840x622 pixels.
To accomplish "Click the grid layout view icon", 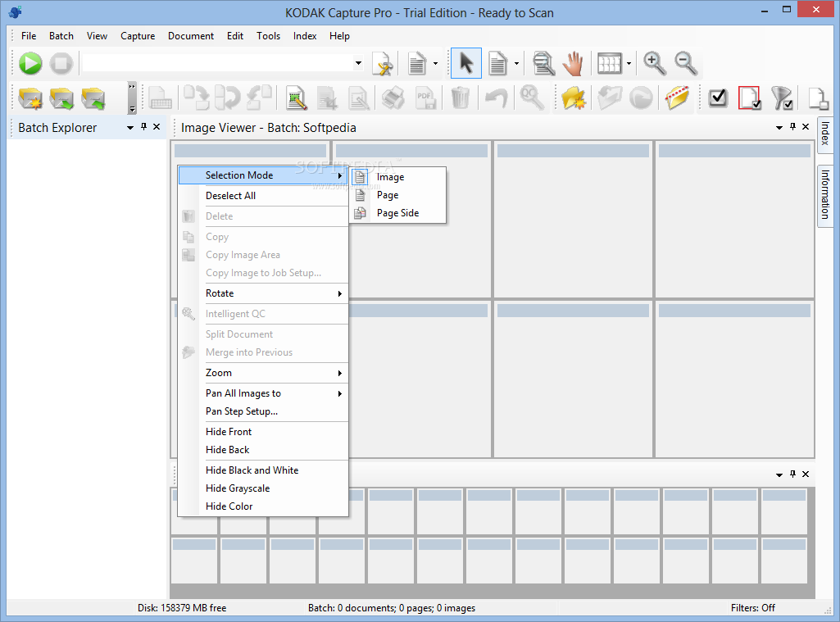I will click(610, 63).
